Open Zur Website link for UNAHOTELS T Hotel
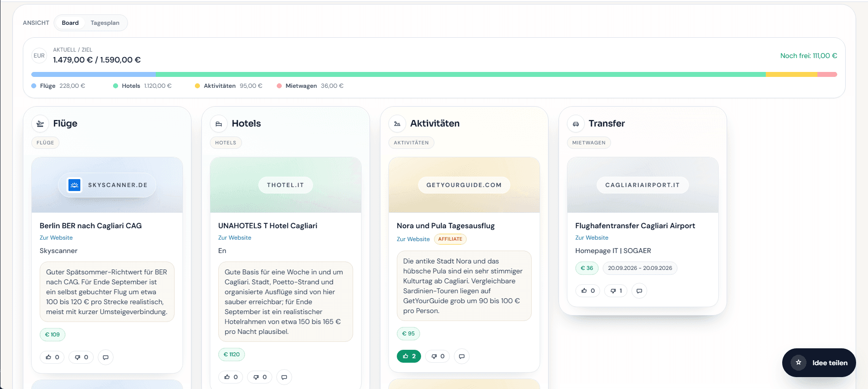This screenshot has height=389, width=868. point(235,238)
